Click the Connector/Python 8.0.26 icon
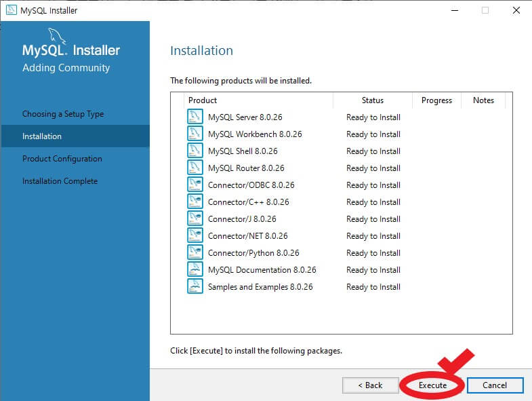 pos(195,252)
